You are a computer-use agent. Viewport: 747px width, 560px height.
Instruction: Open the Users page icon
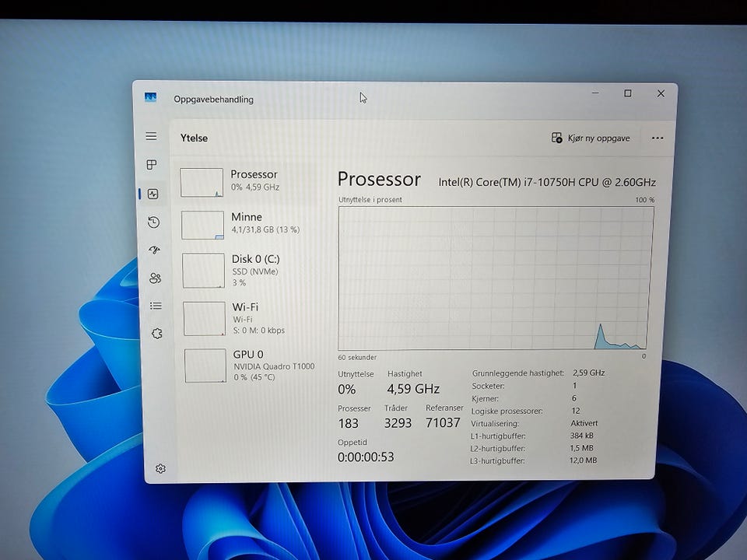(x=155, y=278)
